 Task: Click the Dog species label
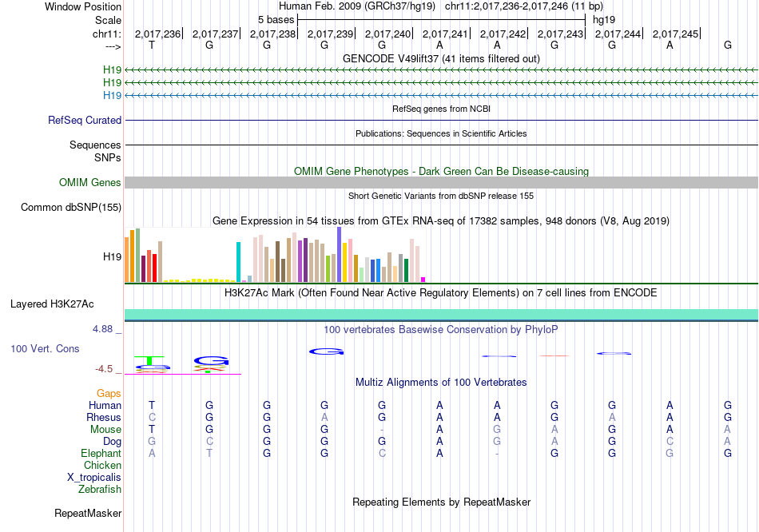tap(112, 442)
